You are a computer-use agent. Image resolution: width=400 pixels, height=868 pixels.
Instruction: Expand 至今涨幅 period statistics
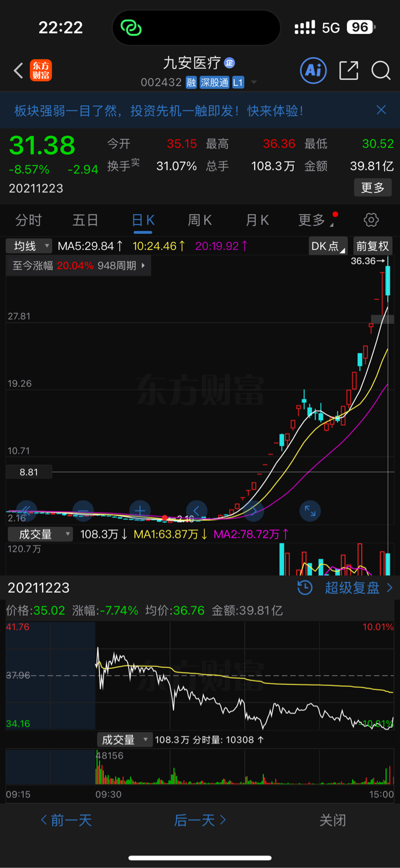(x=79, y=265)
